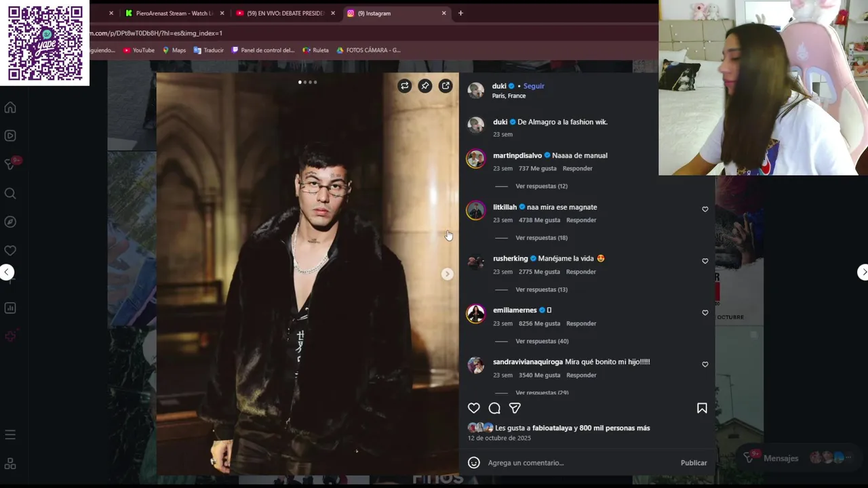Open rusherking's profile link
Viewport: 868px width, 488px height.
[510, 258]
